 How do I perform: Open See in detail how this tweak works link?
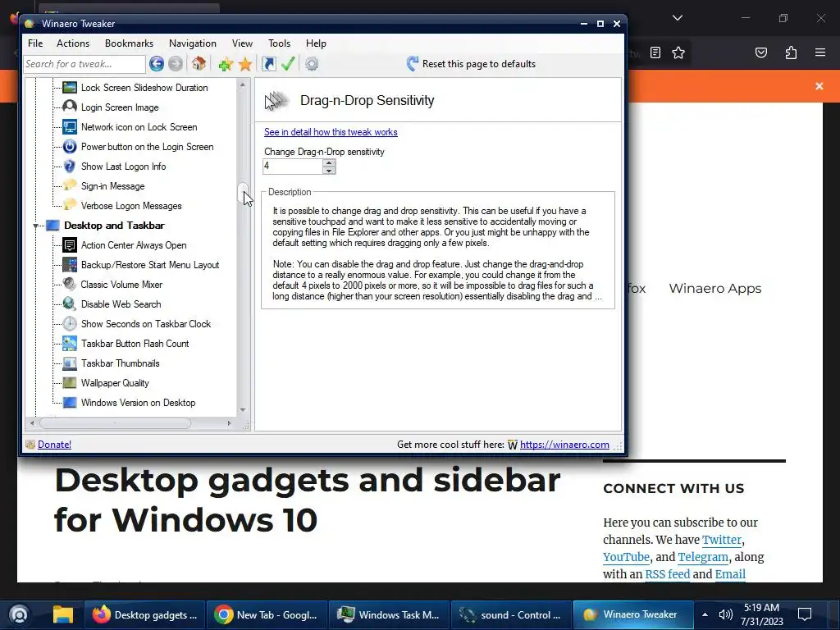coord(331,132)
